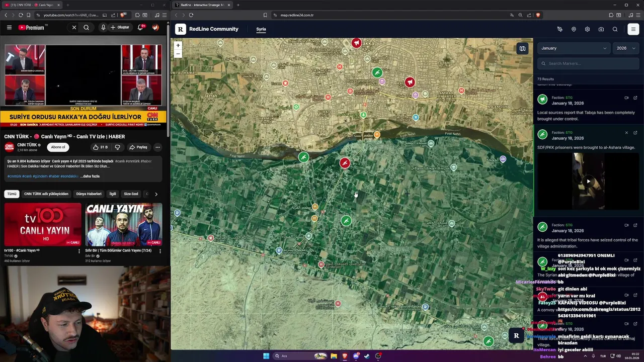Click the RedLine location pin icon
Image resolution: width=644 pixels, height=362 pixels.
tap(574, 29)
